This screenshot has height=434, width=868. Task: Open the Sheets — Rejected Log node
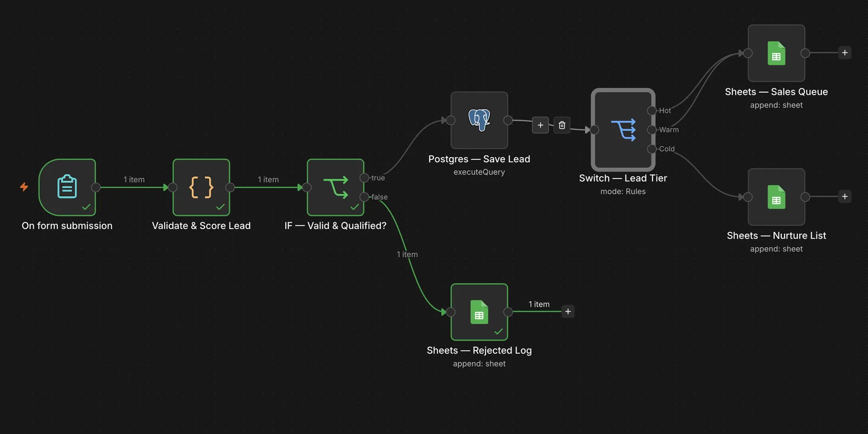pyautogui.click(x=479, y=312)
